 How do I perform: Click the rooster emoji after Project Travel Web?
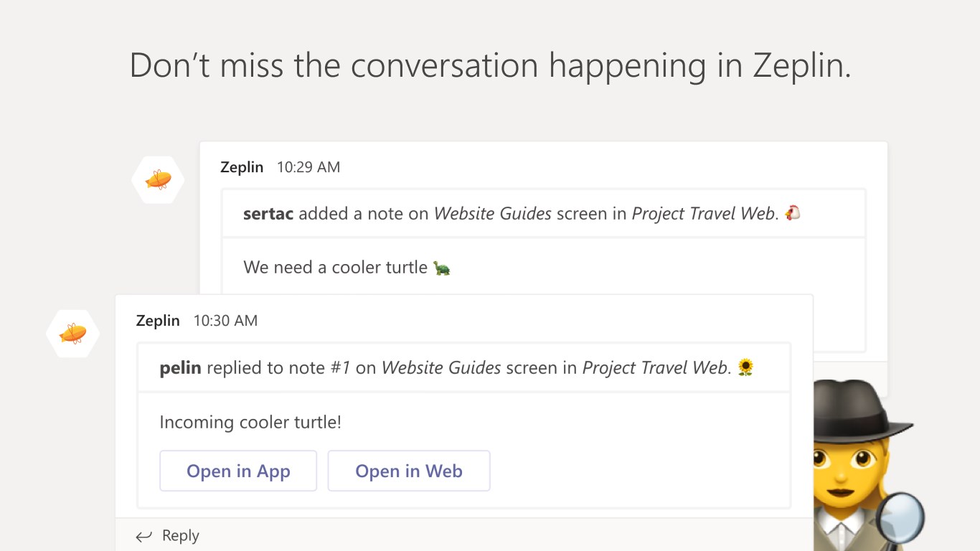[x=793, y=213]
